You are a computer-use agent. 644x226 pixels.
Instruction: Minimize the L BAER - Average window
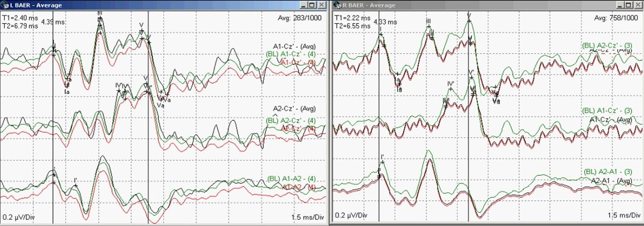[x=303, y=5]
